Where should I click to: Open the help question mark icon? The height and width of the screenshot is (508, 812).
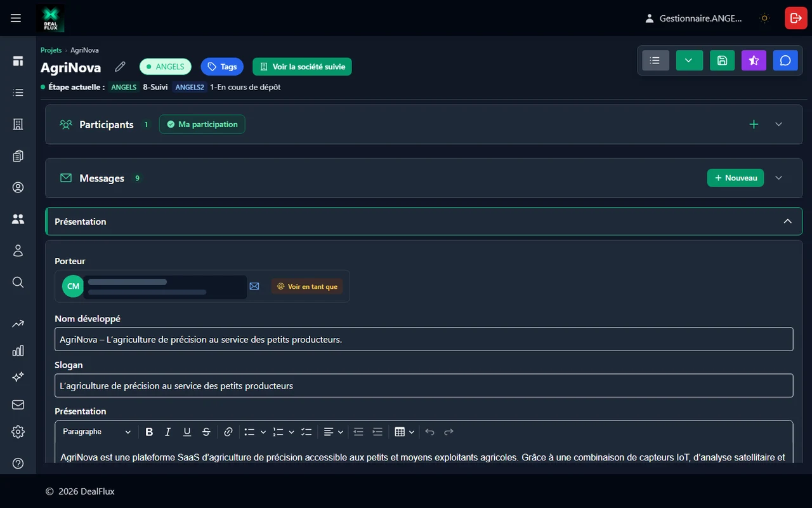click(18, 463)
